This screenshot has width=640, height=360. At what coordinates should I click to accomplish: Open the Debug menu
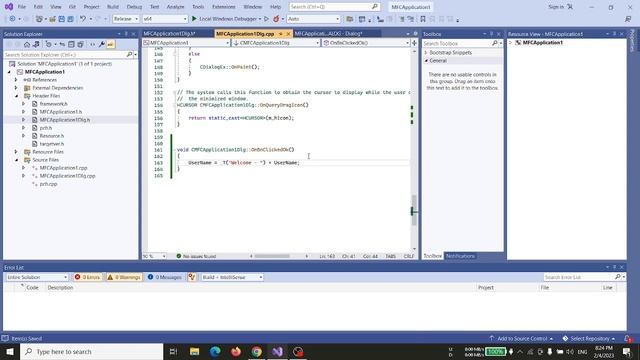134,7
